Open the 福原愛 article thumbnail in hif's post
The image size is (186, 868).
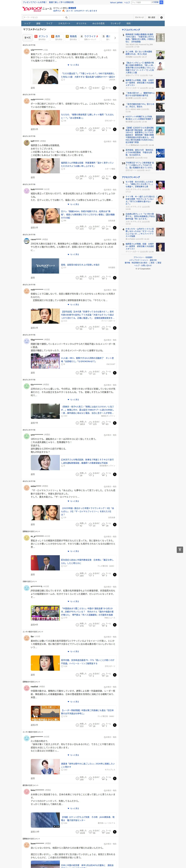click(45, 166)
